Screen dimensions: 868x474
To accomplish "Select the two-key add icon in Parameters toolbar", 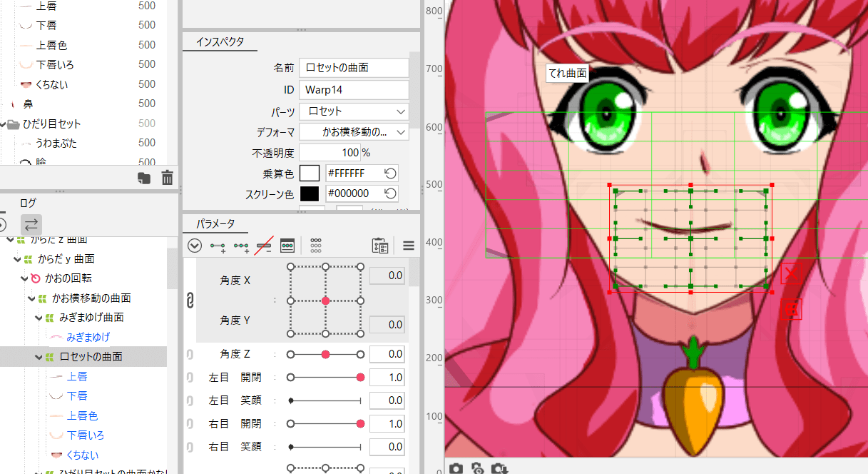I will tap(218, 246).
